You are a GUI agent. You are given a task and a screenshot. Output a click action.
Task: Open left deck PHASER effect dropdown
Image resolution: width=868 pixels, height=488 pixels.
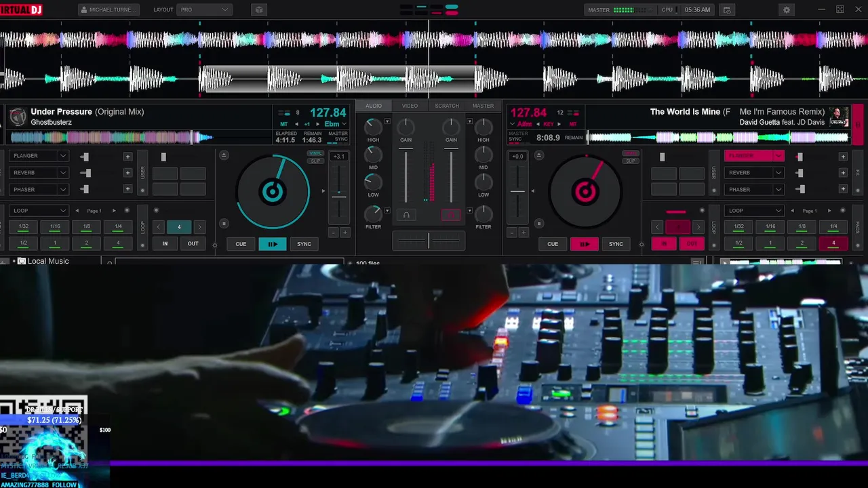click(x=63, y=190)
